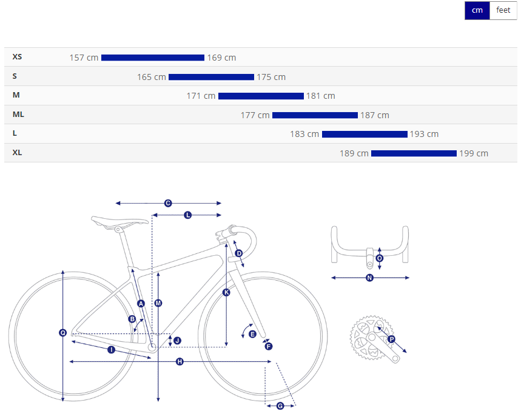
Task: Click the I chainstay marker
Action: click(x=112, y=350)
